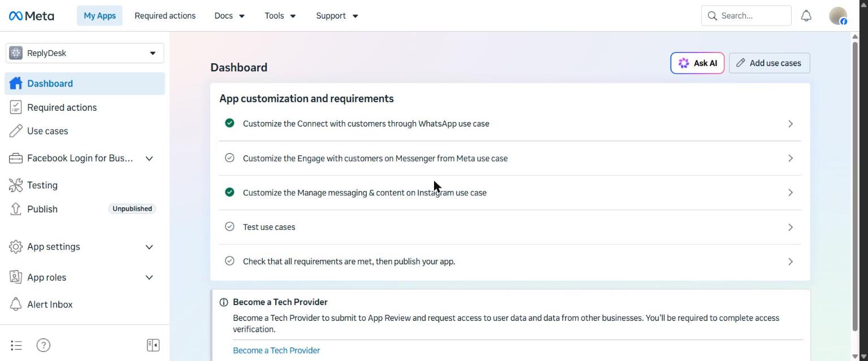Viewport: 868px width, 361px height.
Task: Select the My Apps tab
Action: point(99,16)
